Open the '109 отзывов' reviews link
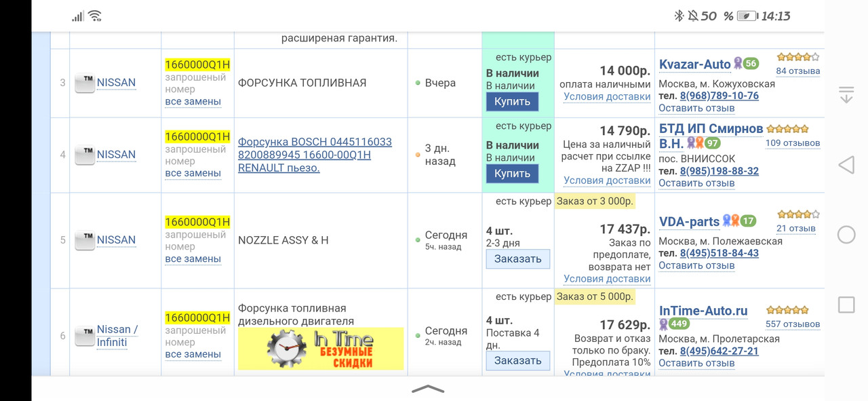Image resolution: width=868 pixels, height=401 pixels. tap(793, 142)
